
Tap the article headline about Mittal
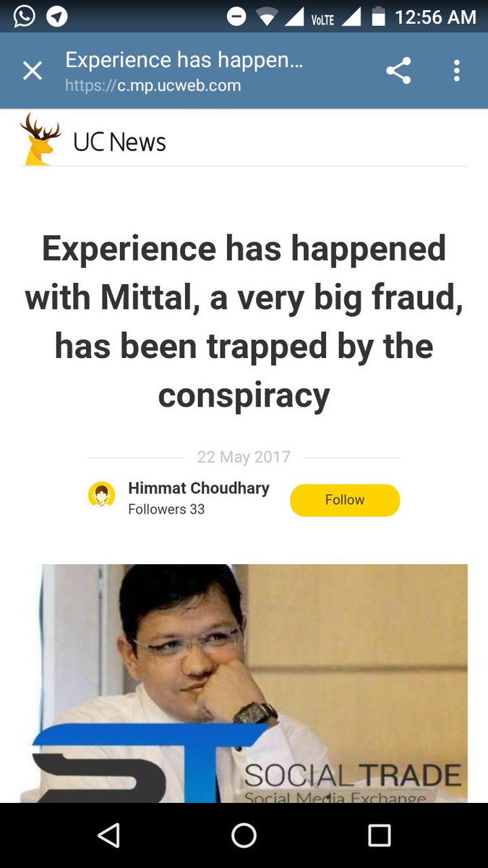(244, 322)
